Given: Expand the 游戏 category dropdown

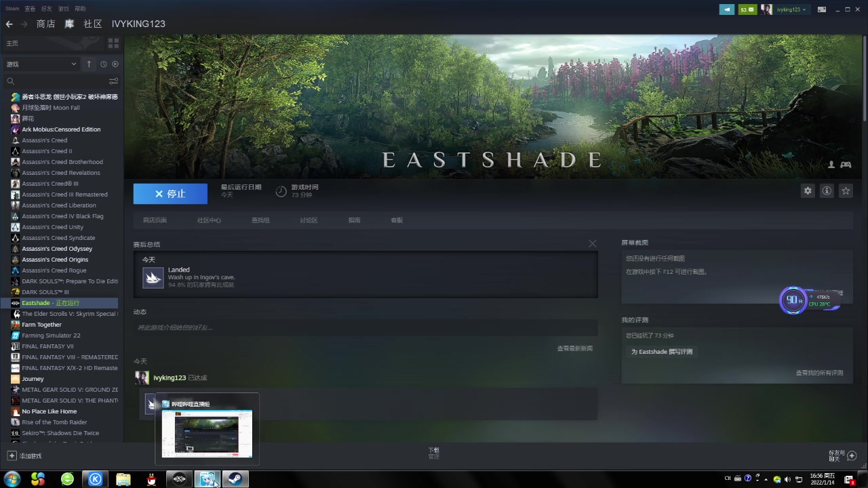Looking at the screenshot, I should point(41,64).
